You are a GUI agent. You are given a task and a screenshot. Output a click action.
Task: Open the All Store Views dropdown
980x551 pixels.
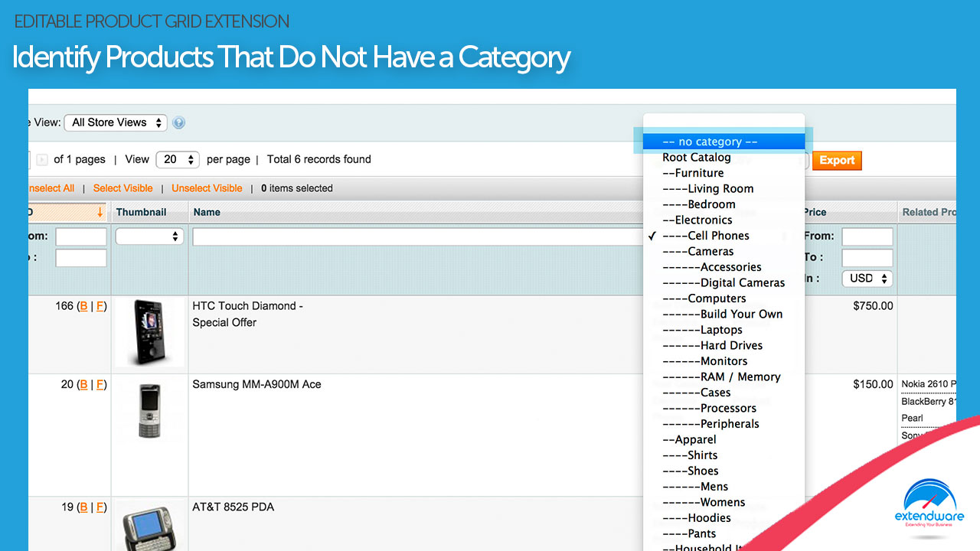(115, 122)
